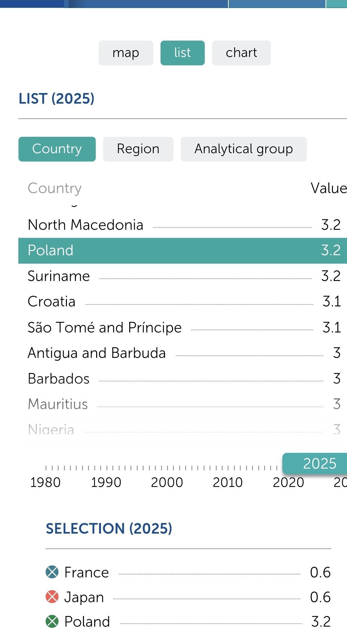Select year 2010 on the timeline
Viewport: 347px width, 644px height.
pyautogui.click(x=228, y=482)
